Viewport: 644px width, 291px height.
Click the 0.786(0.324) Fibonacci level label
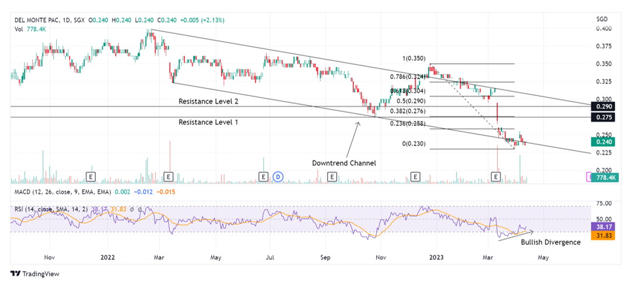tap(407, 77)
